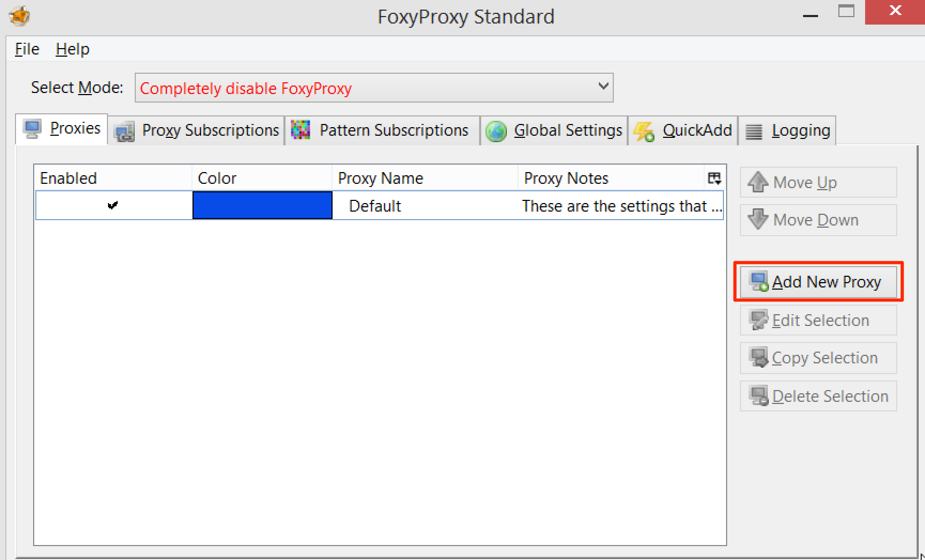
Task: Click the FoxyProxy fox icon in title bar
Action: coord(20,15)
